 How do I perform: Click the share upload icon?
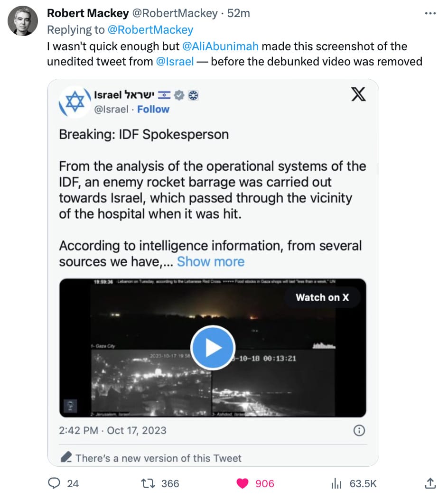[x=430, y=483]
